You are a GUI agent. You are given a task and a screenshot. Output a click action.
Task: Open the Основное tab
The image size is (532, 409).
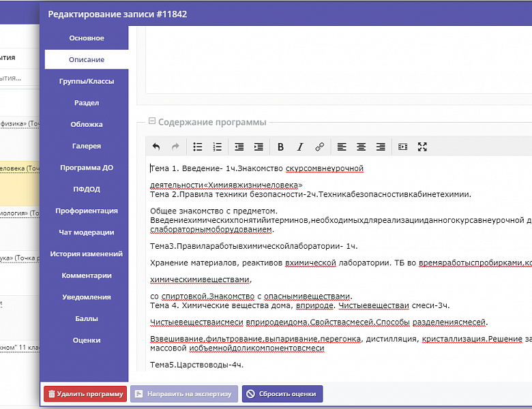coord(87,38)
